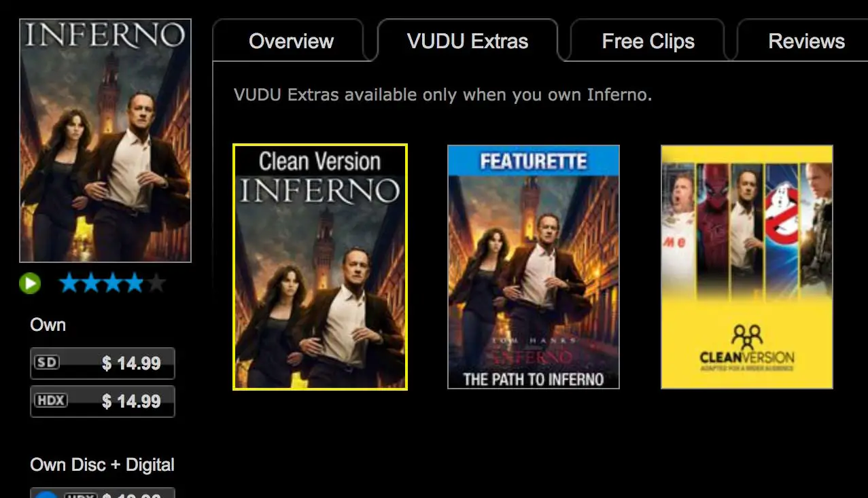
Task: Go to the Reviews tab
Action: pos(806,41)
